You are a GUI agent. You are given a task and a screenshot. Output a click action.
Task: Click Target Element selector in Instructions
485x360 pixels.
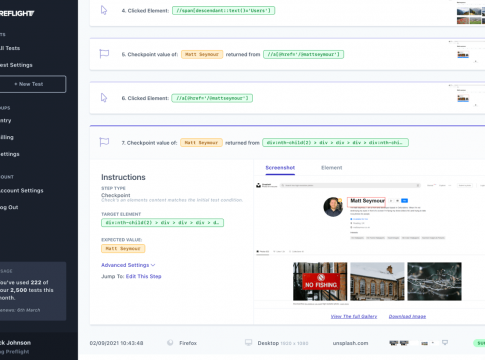point(162,222)
